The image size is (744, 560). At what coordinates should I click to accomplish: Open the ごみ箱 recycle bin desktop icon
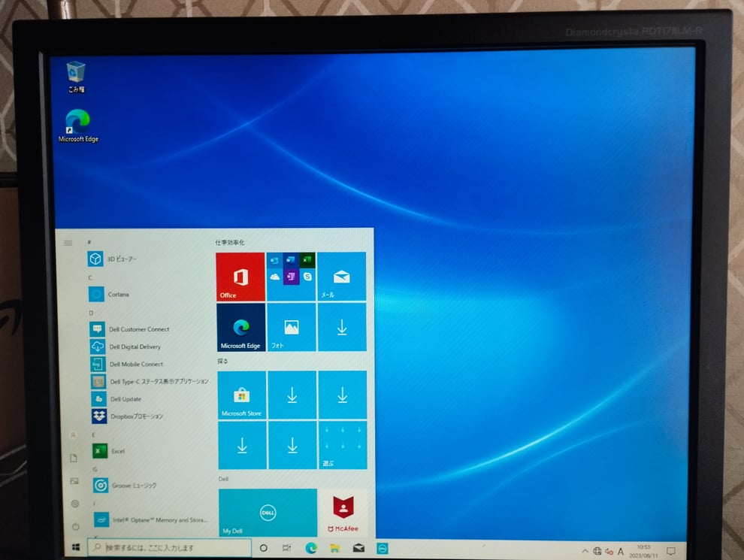76,77
